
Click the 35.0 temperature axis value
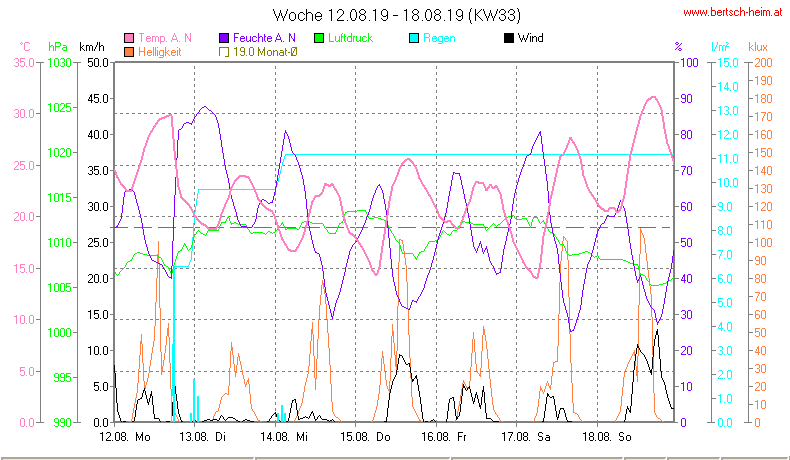point(24,63)
